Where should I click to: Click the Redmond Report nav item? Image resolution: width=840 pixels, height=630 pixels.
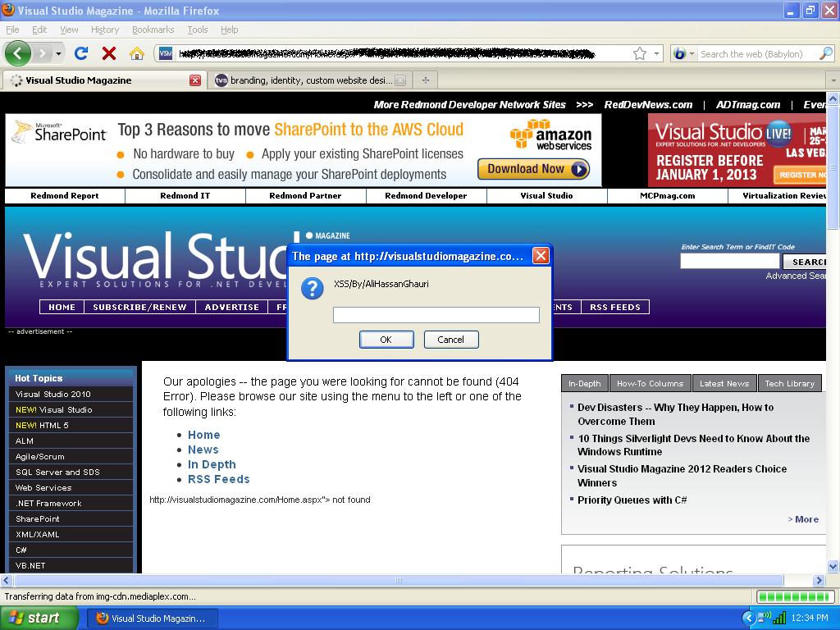point(65,195)
